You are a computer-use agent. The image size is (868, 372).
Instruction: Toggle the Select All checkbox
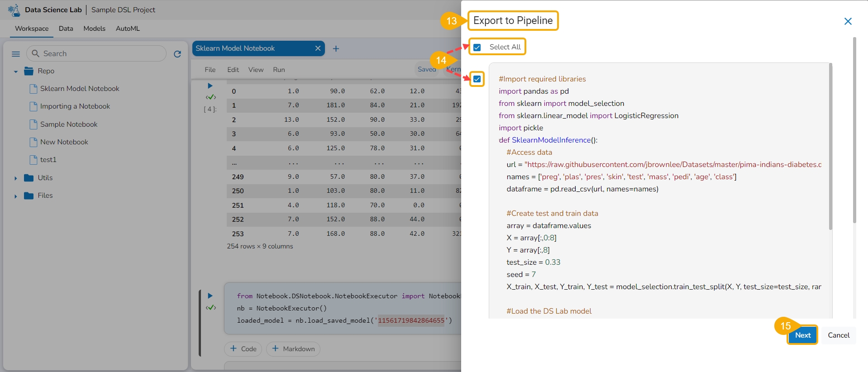pos(477,47)
